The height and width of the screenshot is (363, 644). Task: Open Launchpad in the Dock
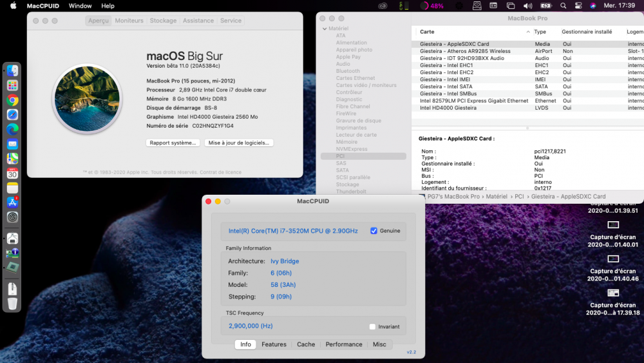click(12, 86)
